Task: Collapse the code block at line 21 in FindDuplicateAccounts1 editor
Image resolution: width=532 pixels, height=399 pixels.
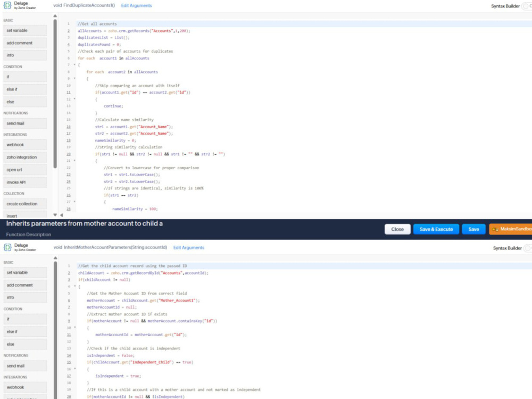Action: [74, 161]
